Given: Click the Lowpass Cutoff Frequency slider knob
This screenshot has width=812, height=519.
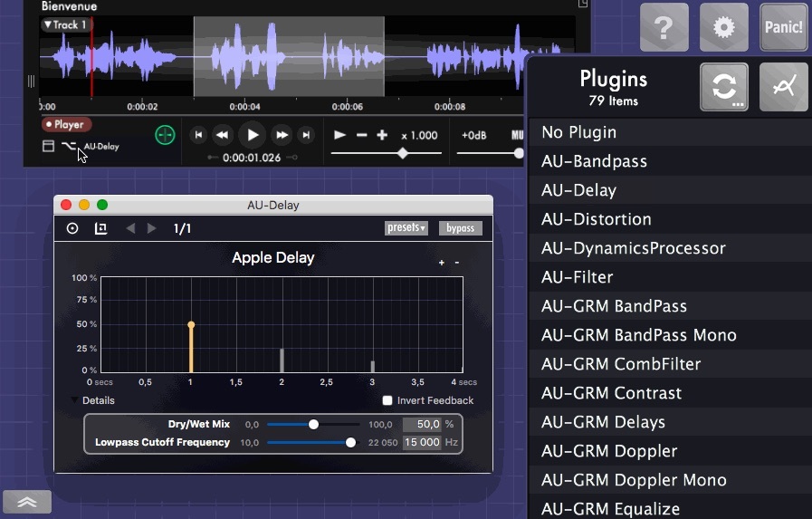Looking at the screenshot, I should pyautogui.click(x=350, y=442).
